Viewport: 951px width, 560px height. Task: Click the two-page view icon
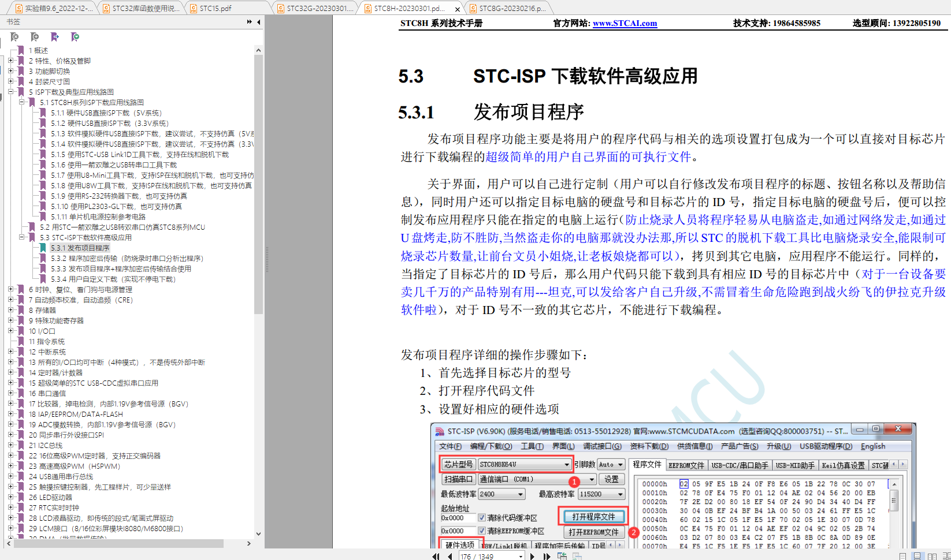click(x=931, y=556)
